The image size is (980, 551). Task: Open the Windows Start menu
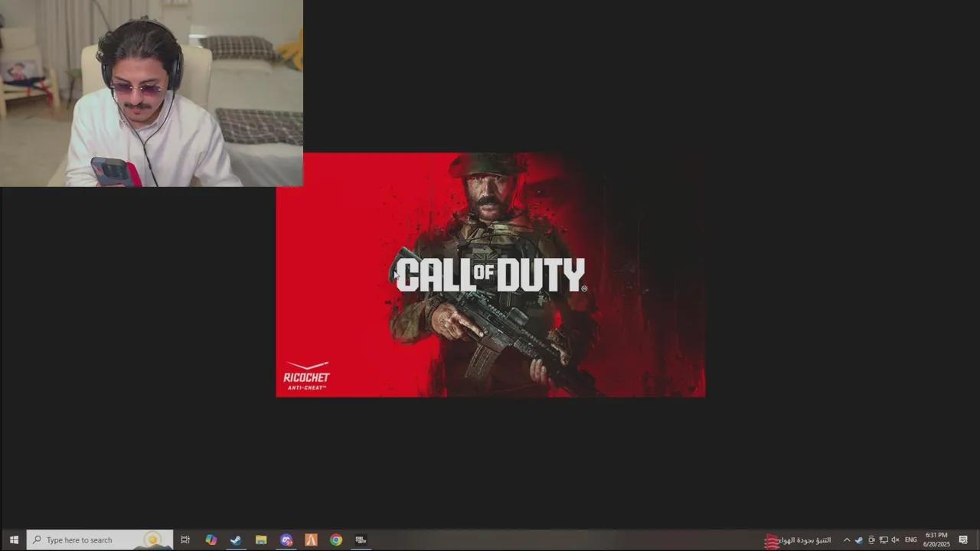pos(13,540)
